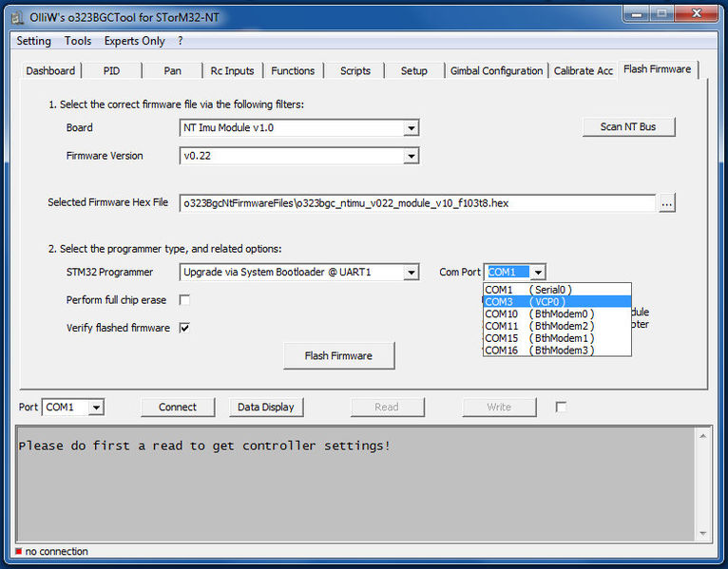This screenshot has width=728, height=569.
Task: Open the Gimbal Configuration tab
Action: [x=496, y=71]
